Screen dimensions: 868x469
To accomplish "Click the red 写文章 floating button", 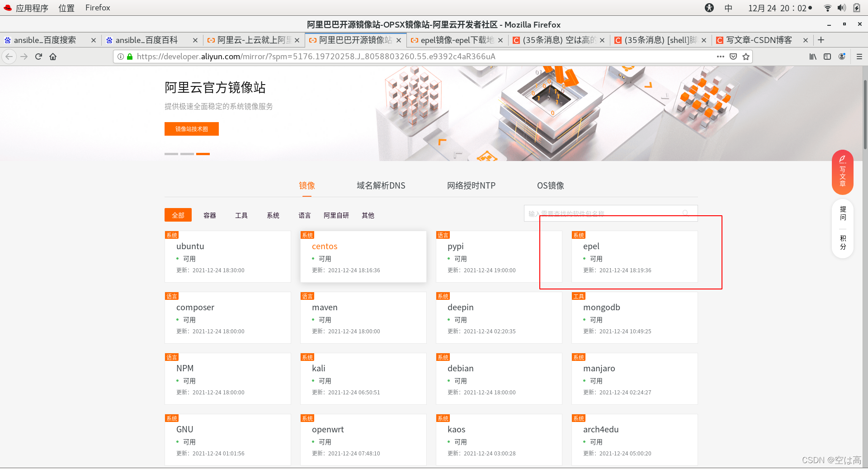I will [843, 172].
